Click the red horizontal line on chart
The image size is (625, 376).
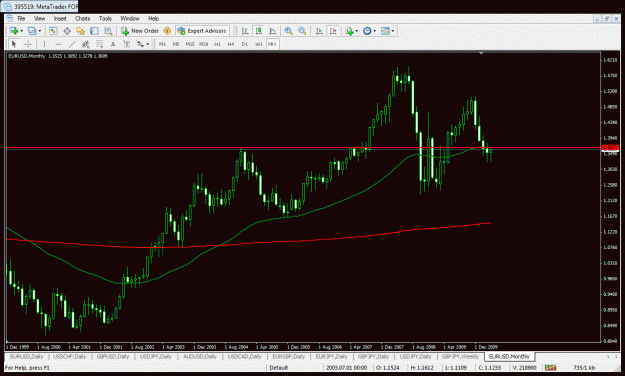tap(303, 148)
